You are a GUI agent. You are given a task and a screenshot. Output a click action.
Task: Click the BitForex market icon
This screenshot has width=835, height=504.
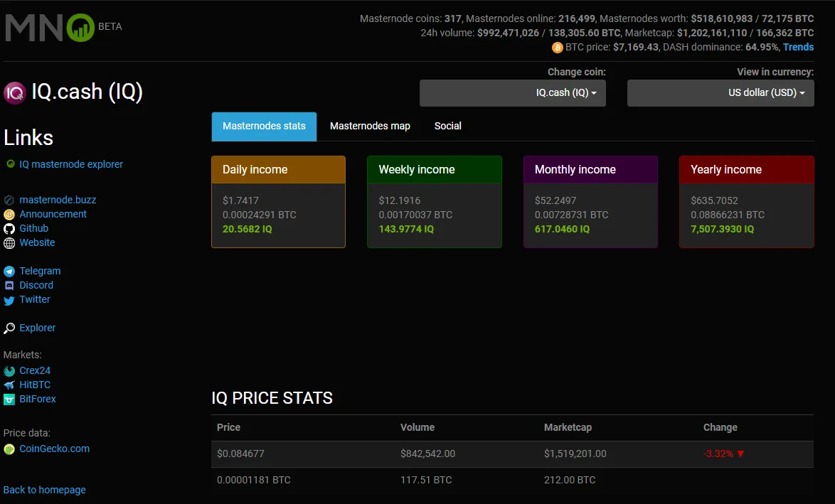[9, 400]
